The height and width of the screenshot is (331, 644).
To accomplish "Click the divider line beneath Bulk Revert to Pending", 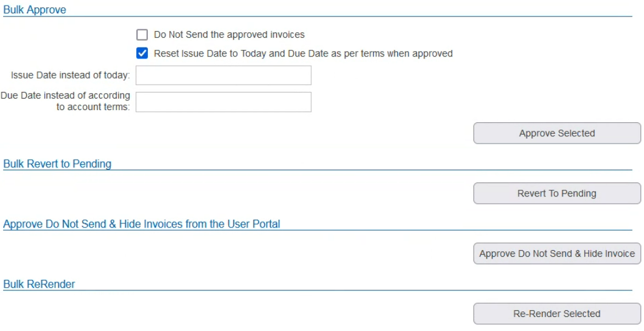I will (365, 170).
